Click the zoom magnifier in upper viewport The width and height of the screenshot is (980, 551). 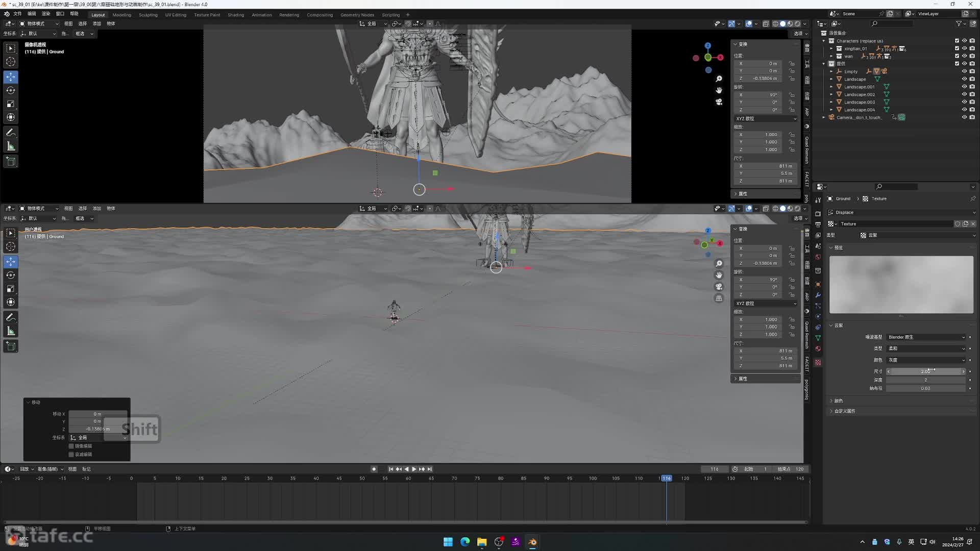click(719, 79)
